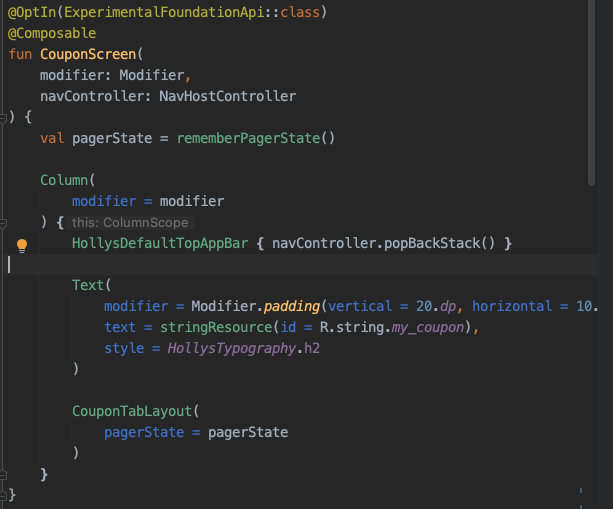Viewport: 613px width, 509px height.
Task: Toggle fold marker at Column's closing brace
Action: click(3, 475)
